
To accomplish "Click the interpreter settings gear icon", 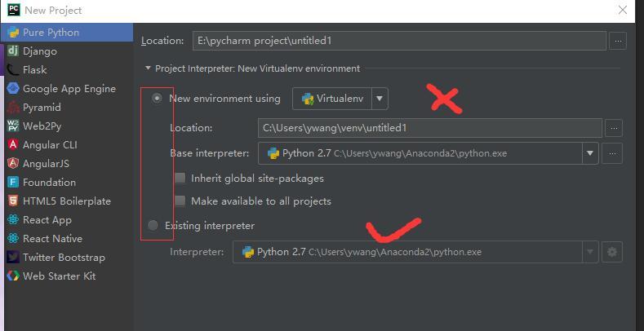I will (x=612, y=252).
